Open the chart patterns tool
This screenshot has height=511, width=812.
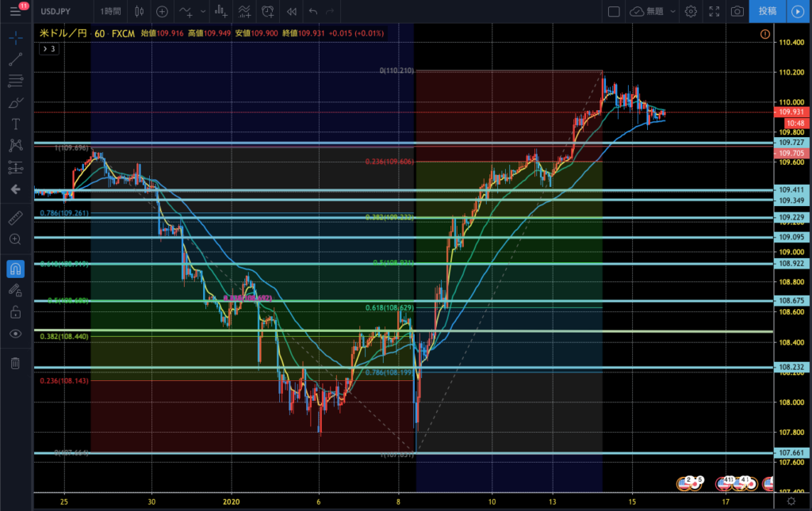pyautogui.click(x=16, y=145)
